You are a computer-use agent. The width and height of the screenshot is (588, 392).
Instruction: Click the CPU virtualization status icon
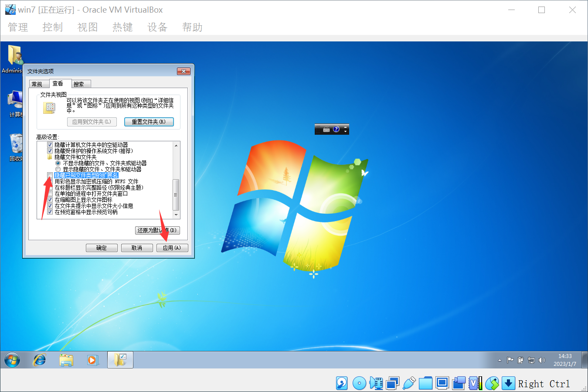pos(475,383)
